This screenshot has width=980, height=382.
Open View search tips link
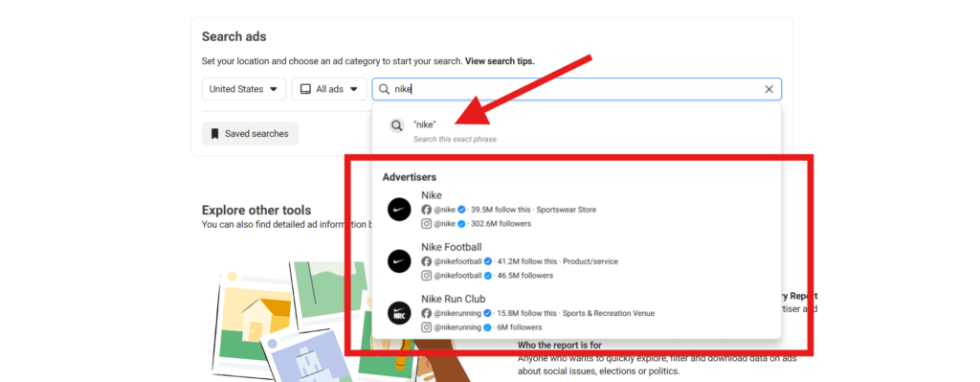coord(500,61)
